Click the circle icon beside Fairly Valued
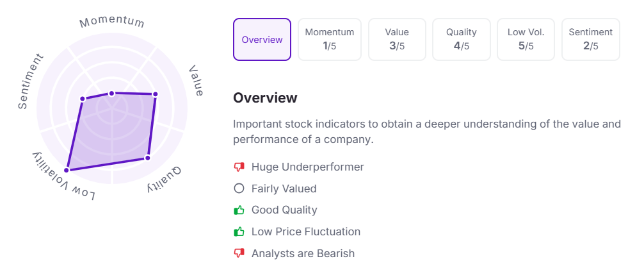 pyautogui.click(x=239, y=189)
